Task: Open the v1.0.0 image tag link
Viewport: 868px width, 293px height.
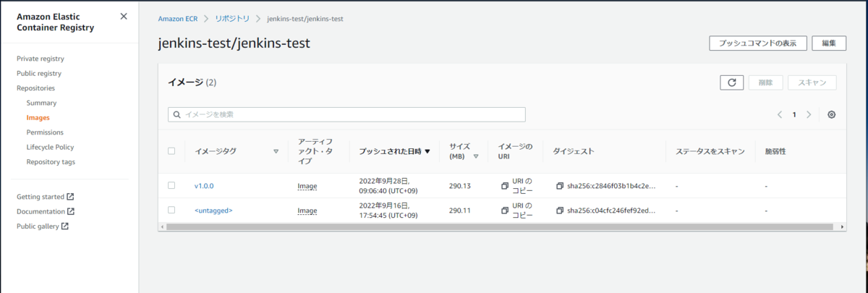Action: 204,186
